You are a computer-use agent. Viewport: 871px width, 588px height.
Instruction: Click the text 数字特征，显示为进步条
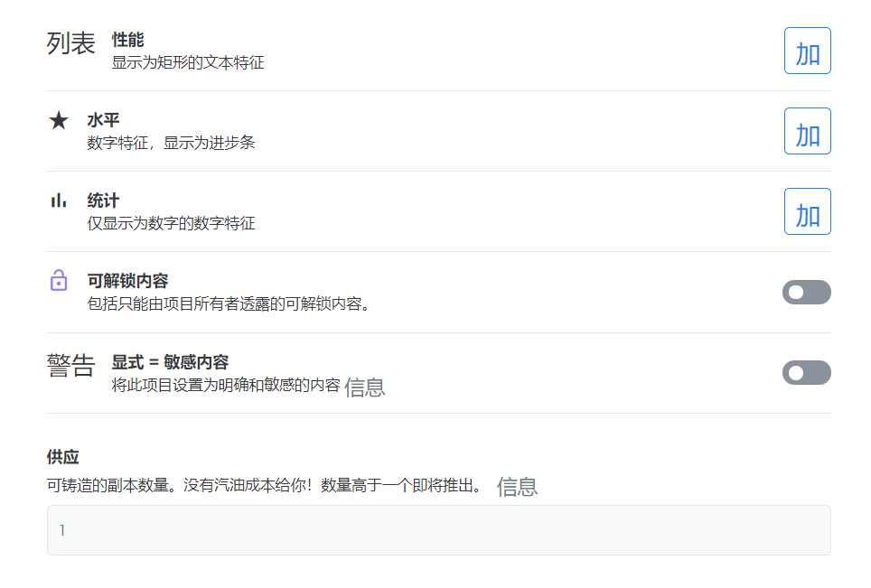(x=171, y=143)
